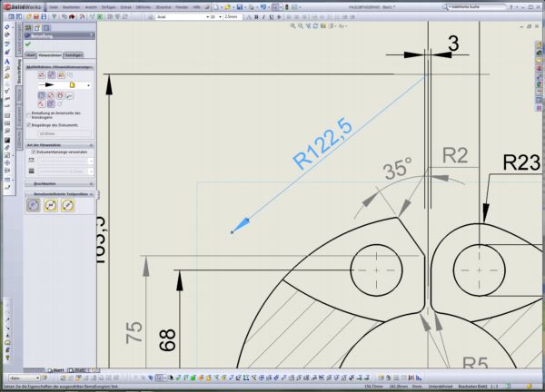Switch to the Sonstiges tab

(x=74, y=55)
